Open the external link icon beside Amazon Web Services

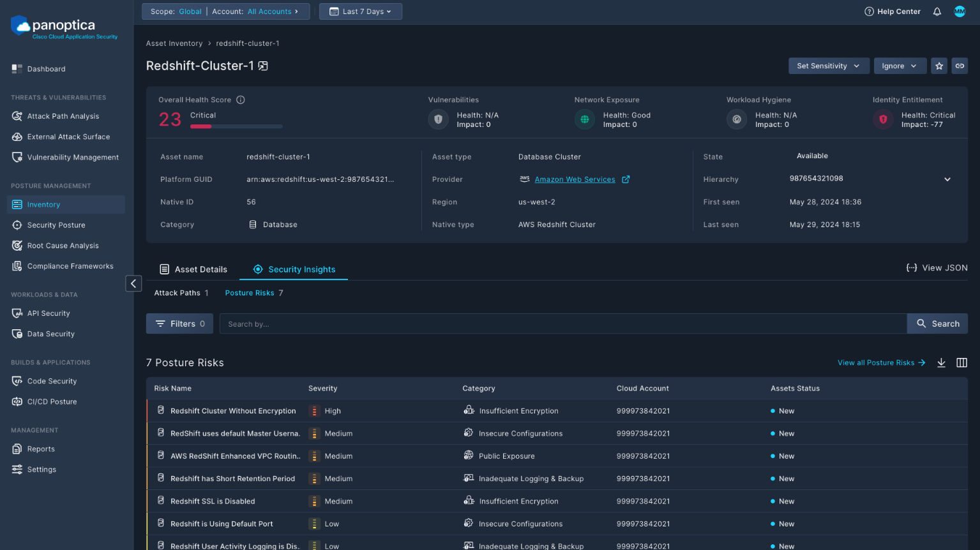click(626, 179)
